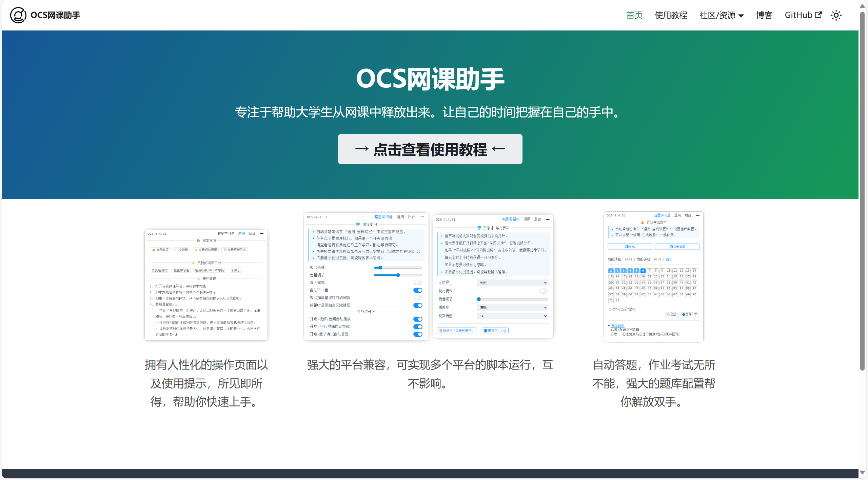The width and height of the screenshot is (868, 480).
Task: Click the monitor icon beside 课程学习
Action: (358, 225)
